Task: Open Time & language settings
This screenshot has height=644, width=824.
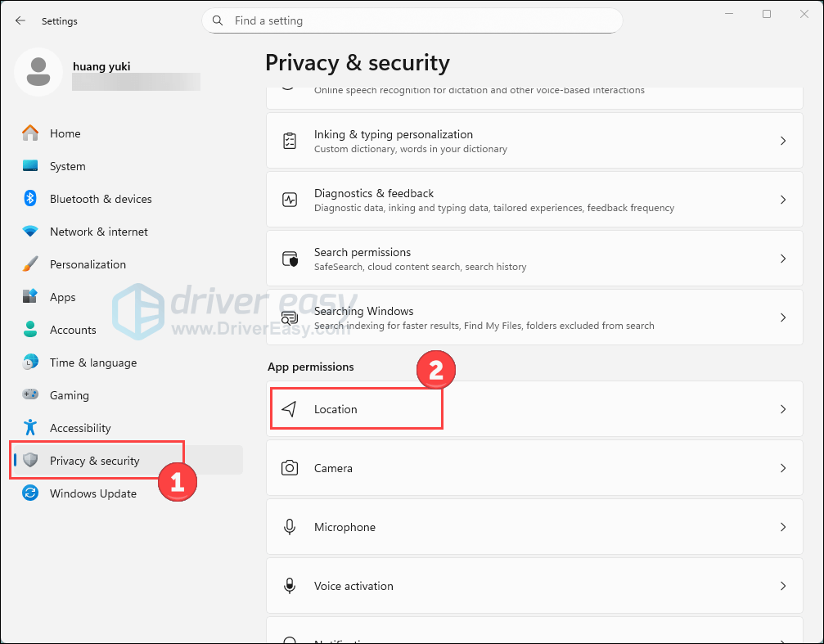Action: (x=92, y=363)
